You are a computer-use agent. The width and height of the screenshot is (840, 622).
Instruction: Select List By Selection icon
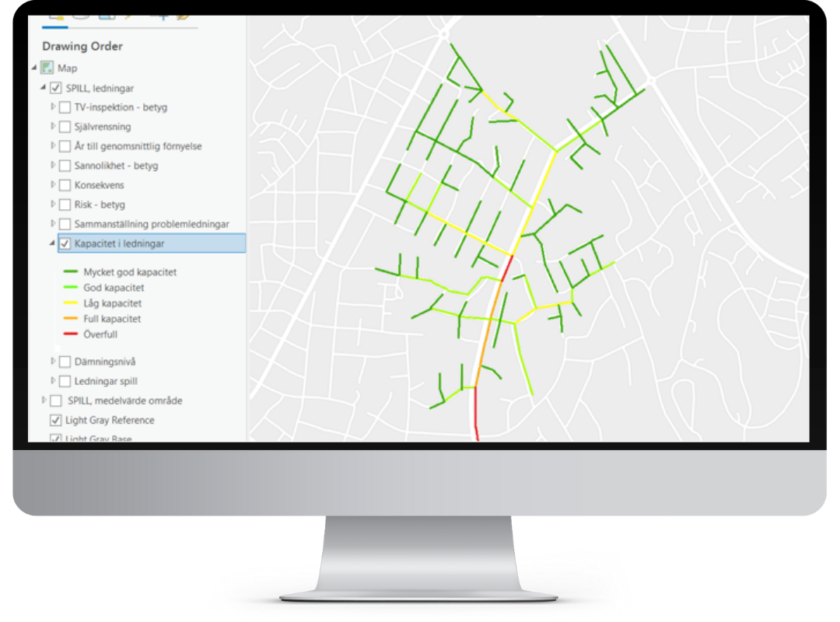107,17
